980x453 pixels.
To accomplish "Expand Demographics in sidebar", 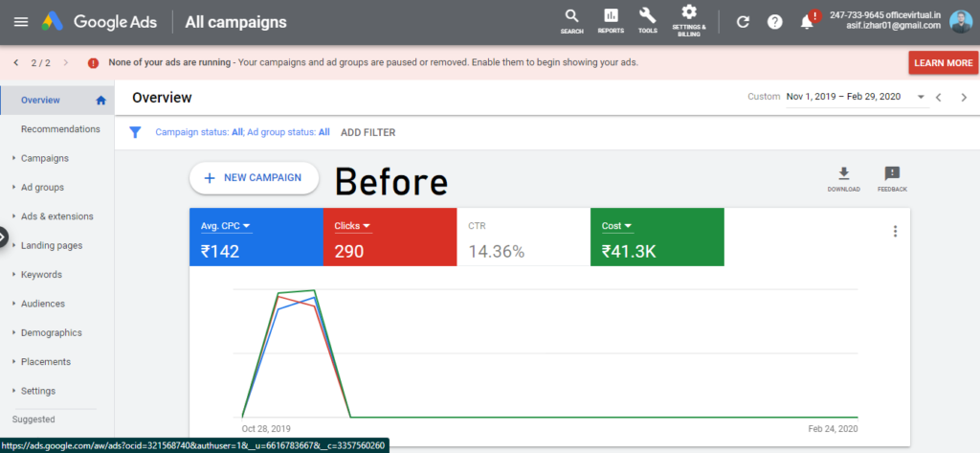I will coord(13,332).
